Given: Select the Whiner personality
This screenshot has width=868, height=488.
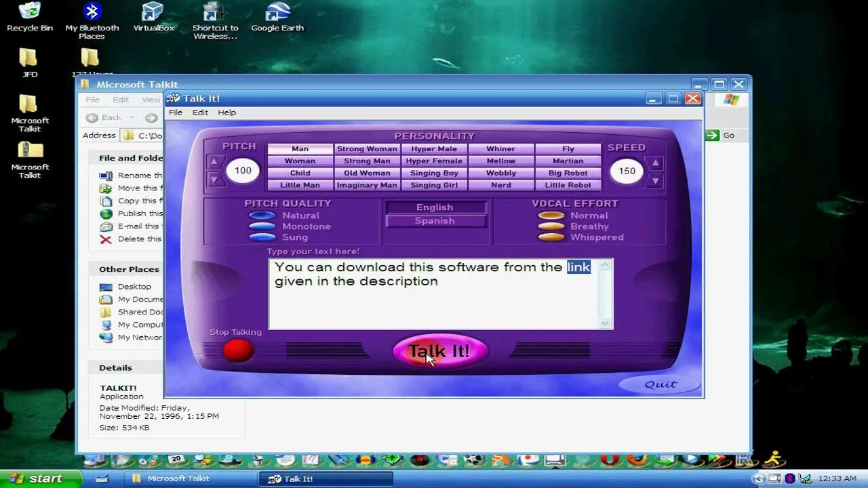Looking at the screenshot, I should click(x=501, y=149).
